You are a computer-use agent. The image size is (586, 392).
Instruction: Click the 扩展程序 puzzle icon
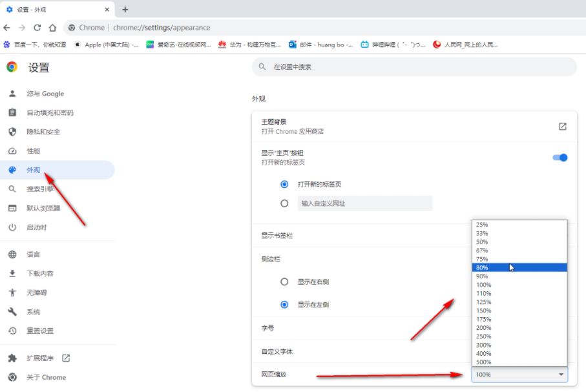[12, 358]
